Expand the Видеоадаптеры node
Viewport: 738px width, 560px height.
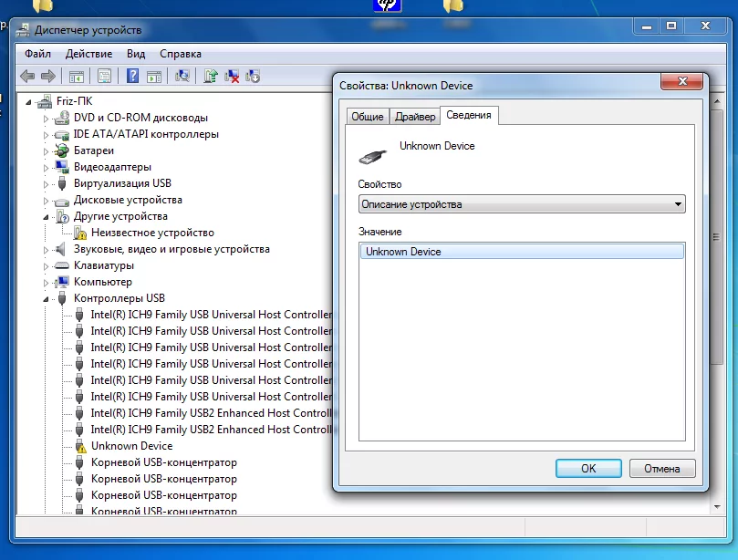click(47, 166)
